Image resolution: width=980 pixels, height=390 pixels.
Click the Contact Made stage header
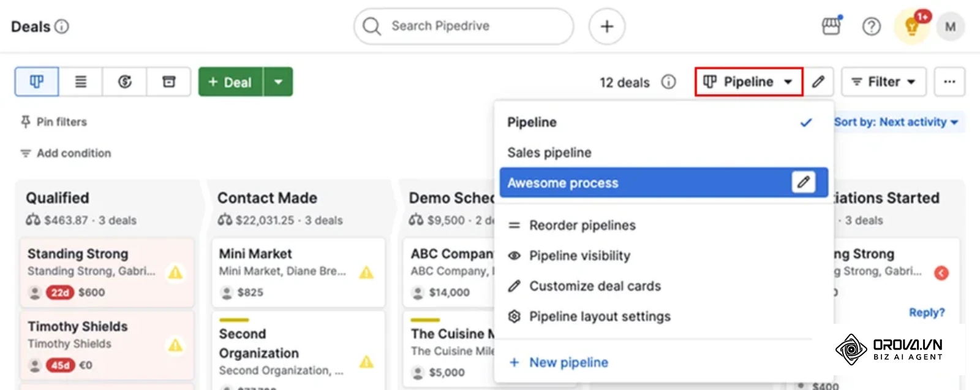click(267, 198)
